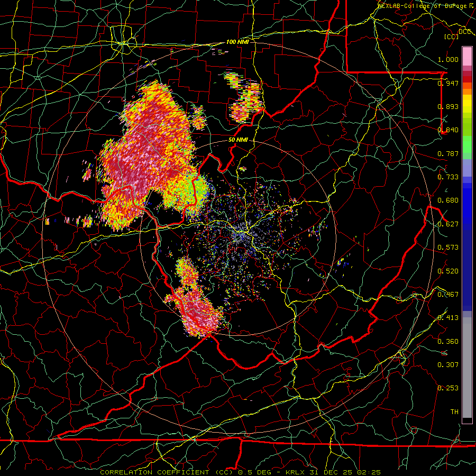
Task: Click the bright green segment of the color bar
Action: coord(467,144)
